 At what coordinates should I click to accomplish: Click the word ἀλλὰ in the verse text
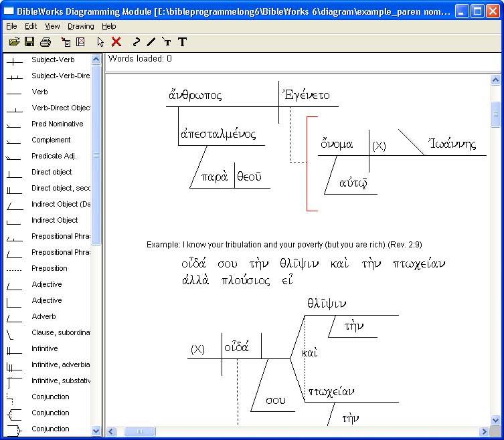point(195,280)
